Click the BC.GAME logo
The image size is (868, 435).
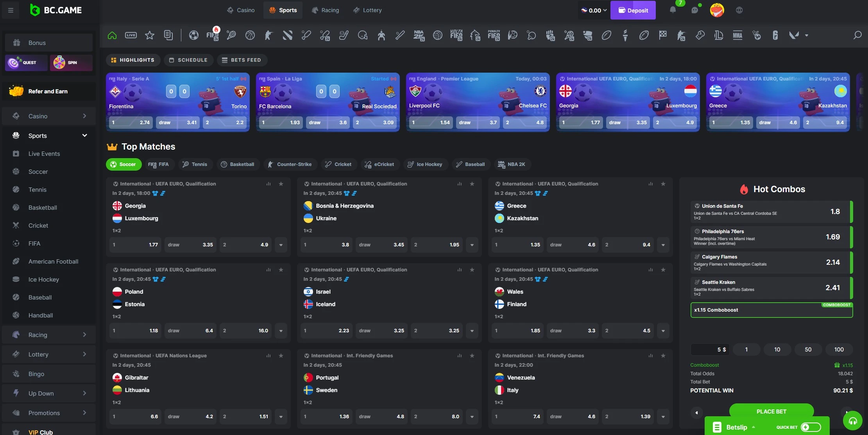coord(56,10)
